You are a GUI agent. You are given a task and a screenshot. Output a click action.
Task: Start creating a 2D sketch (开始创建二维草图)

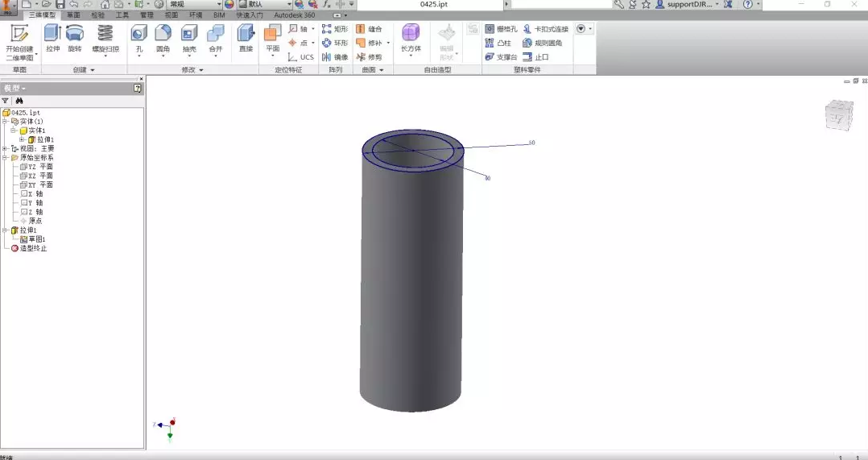(x=19, y=43)
